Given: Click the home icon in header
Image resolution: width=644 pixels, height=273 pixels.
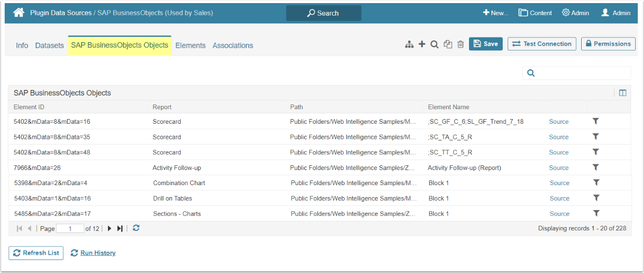Looking at the screenshot, I should [x=19, y=13].
